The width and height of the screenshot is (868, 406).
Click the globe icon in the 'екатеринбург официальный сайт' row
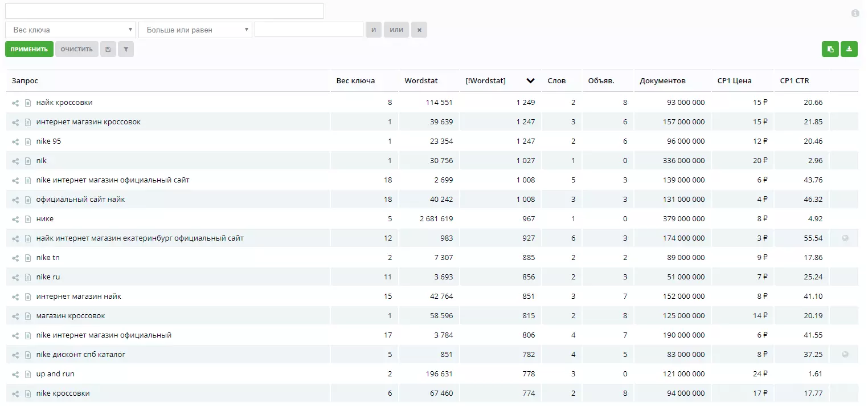point(845,238)
